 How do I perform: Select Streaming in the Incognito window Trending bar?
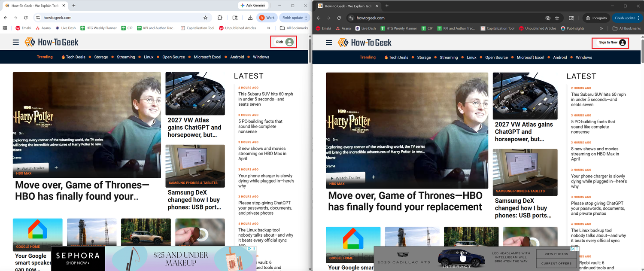click(x=449, y=57)
